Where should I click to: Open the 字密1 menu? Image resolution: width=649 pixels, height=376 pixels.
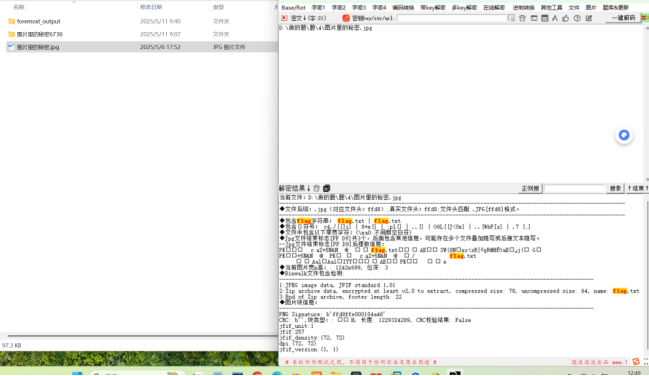tap(318, 7)
